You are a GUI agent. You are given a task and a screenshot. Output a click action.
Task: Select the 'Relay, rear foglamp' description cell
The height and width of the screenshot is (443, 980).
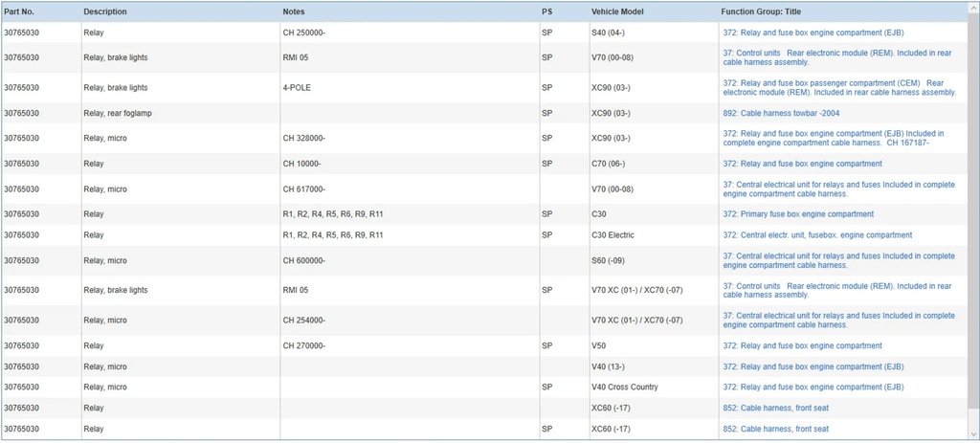tap(118, 114)
